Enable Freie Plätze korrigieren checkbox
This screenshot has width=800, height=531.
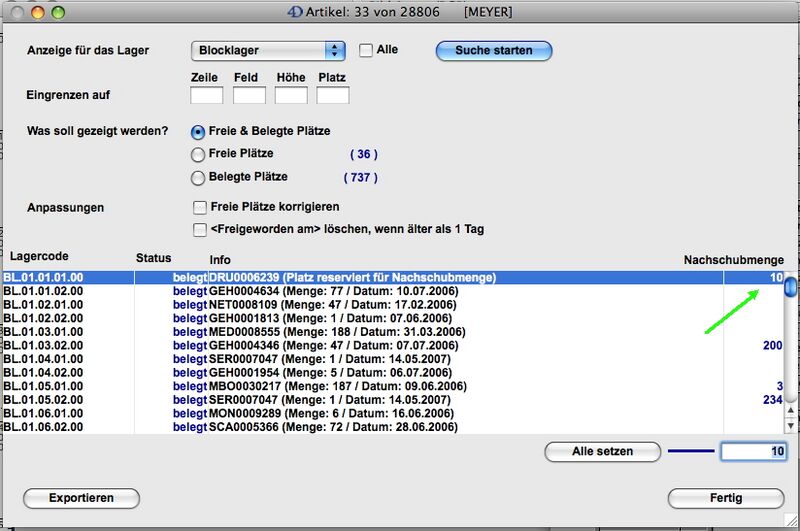[x=199, y=207]
